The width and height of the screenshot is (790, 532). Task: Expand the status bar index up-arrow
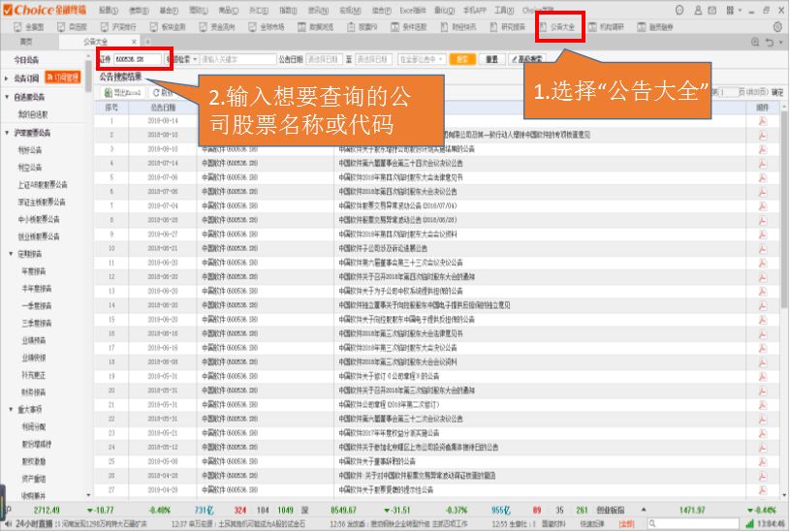644,511
